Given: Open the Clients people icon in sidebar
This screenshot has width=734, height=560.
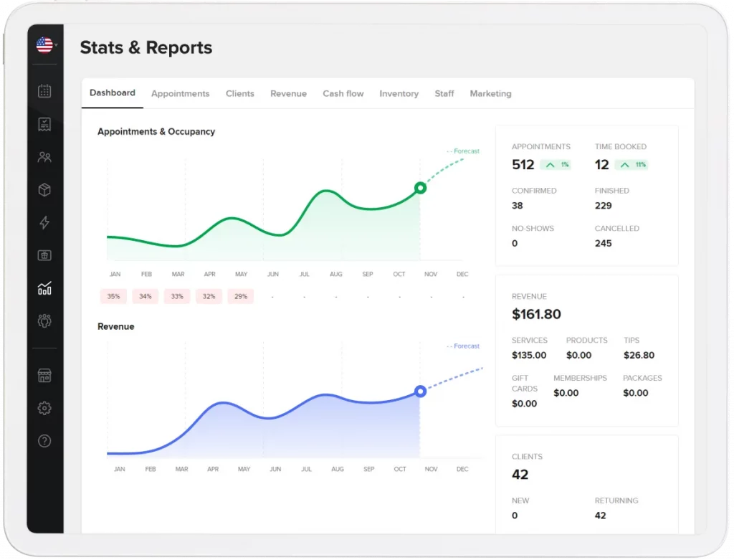Looking at the screenshot, I should 44,157.
